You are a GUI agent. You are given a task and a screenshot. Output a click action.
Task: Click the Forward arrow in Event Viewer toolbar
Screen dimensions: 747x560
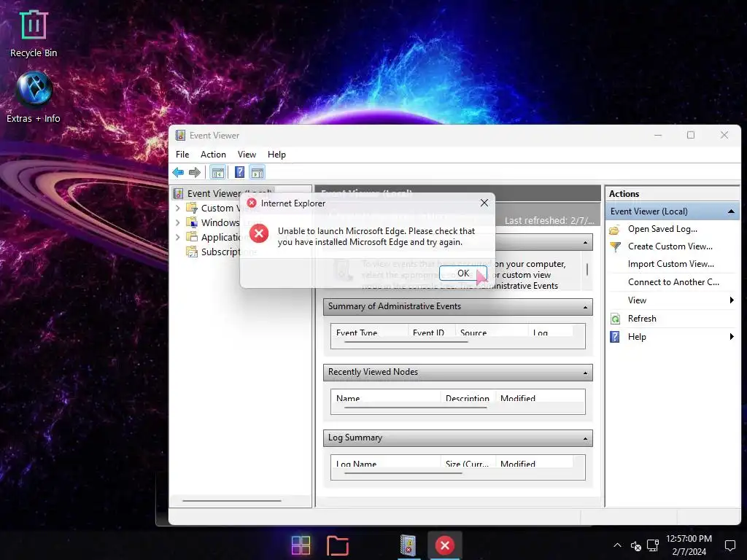(x=194, y=172)
